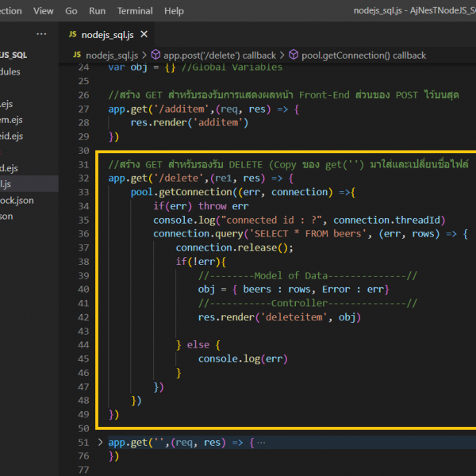The width and height of the screenshot is (476, 476).
Task: Close the nodejs_sql.js editor tab
Action: (144, 35)
